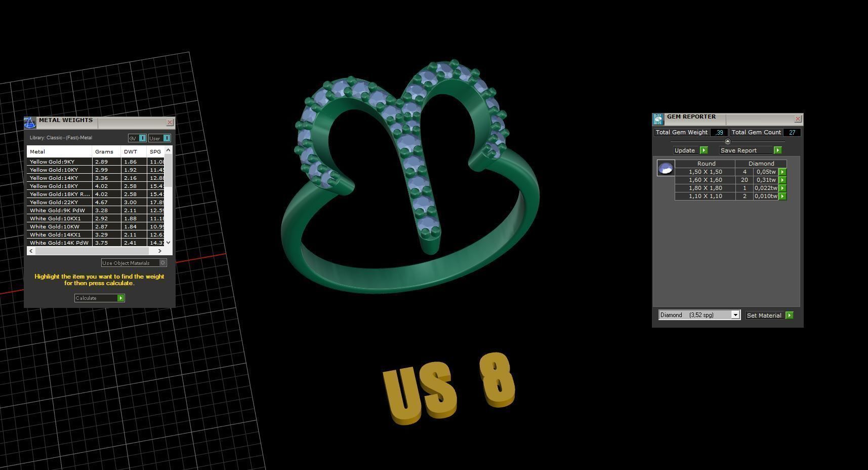868x470 pixels.
Task: Click the Round column header in Gem Reporter
Action: (705, 164)
